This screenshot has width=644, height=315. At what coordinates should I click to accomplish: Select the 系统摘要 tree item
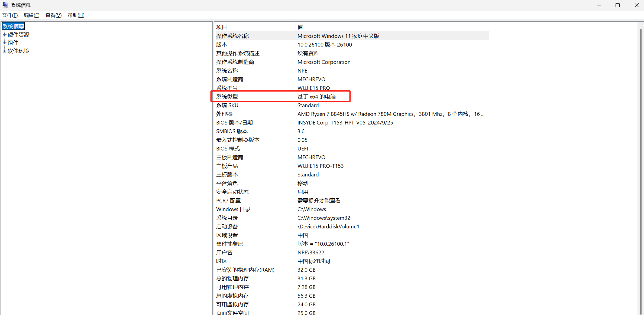coord(13,26)
